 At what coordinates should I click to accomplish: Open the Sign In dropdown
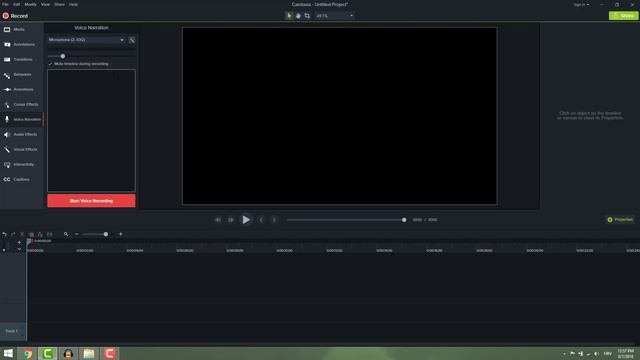[x=581, y=4]
